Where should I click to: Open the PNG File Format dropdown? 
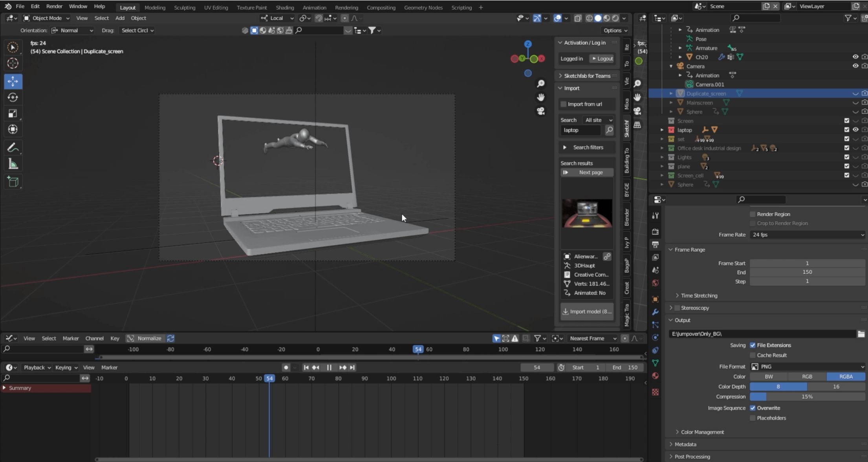(x=808, y=367)
